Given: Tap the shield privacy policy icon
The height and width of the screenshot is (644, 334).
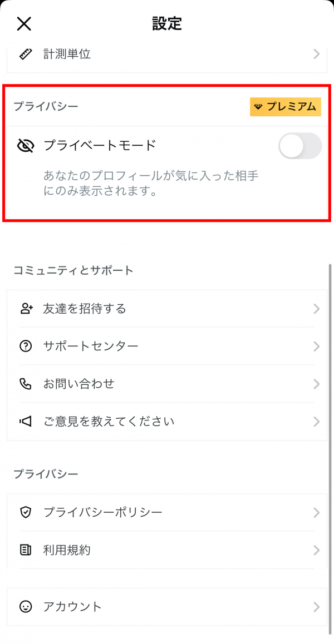Looking at the screenshot, I should click(x=26, y=512).
